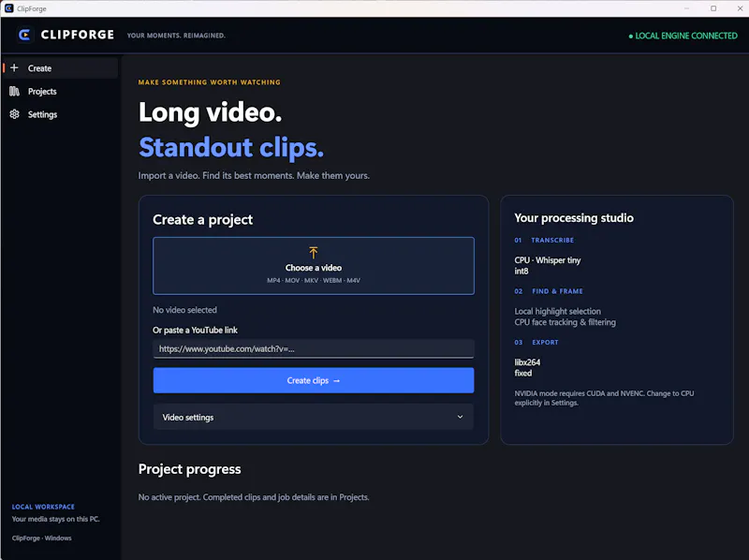The width and height of the screenshot is (749, 560).
Task: Maximize the ClipForge window
Action: (x=713, y=8)
